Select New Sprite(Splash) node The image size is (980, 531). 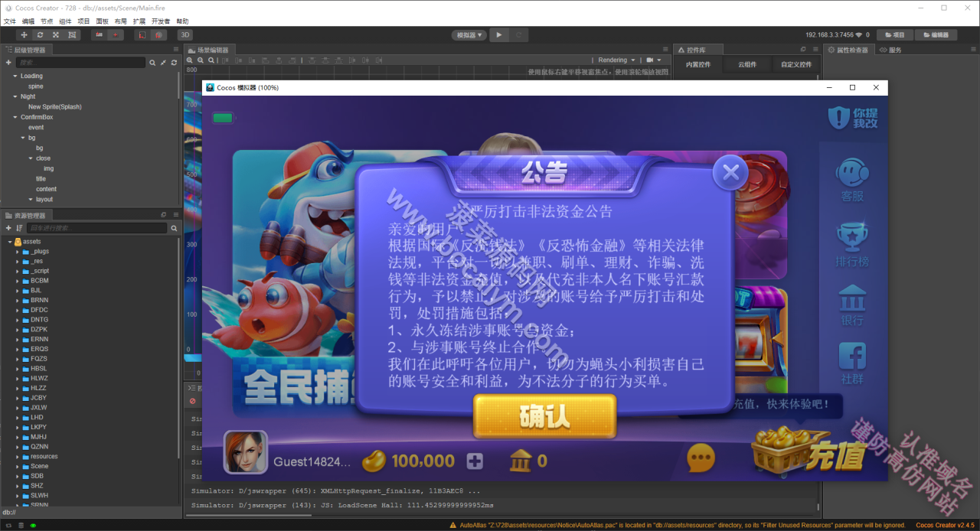[54, 107]
